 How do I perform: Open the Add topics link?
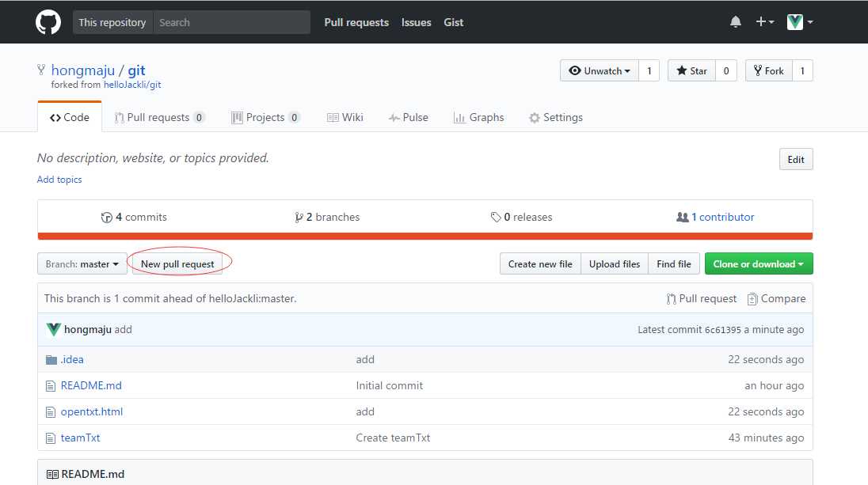(59, 180)
